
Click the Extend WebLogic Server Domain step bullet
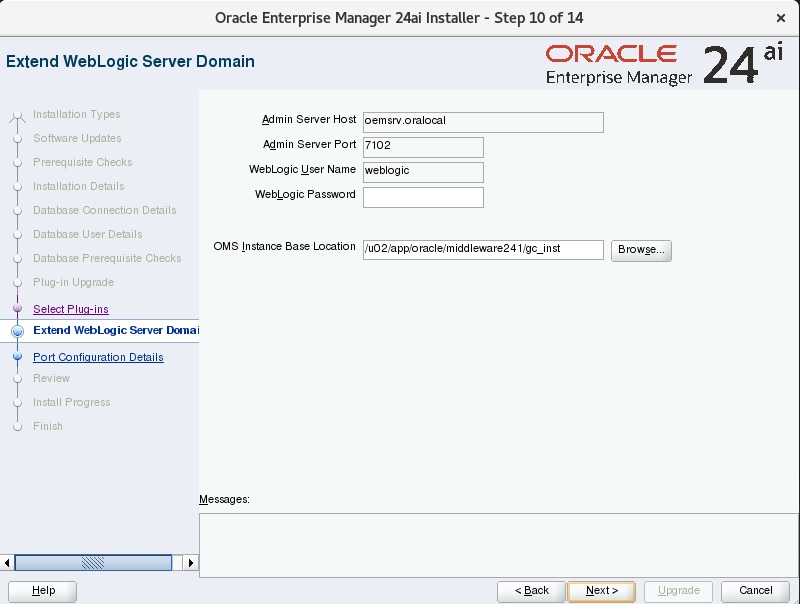click(17, 331)
